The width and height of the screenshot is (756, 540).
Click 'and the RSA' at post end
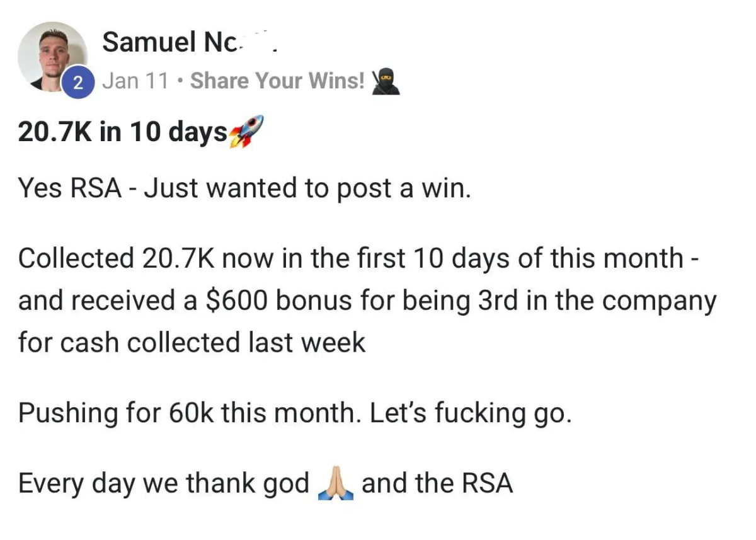[x=437, y=483]
